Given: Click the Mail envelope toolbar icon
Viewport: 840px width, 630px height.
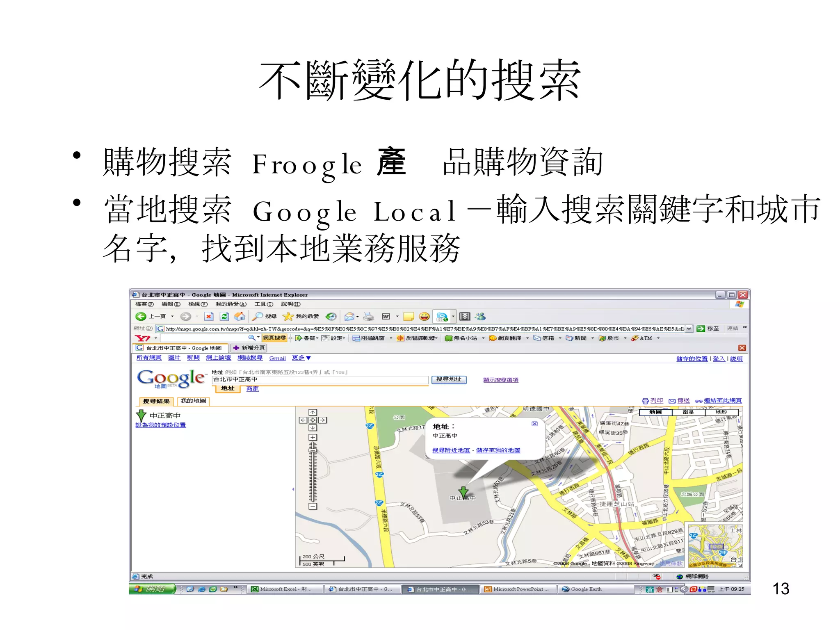Looking at the screenshot, I should tap(349, 316).
